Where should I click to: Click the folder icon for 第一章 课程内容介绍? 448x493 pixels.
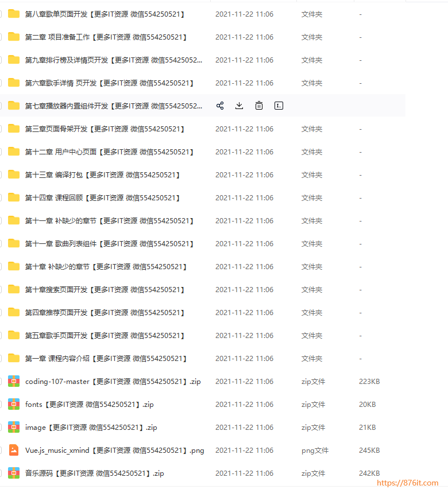tap(14, 358)
